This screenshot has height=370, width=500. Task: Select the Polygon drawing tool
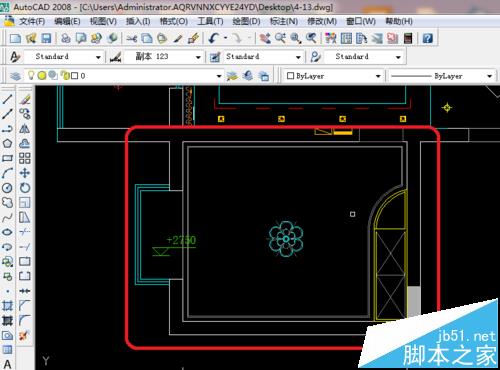pos(7,143)
